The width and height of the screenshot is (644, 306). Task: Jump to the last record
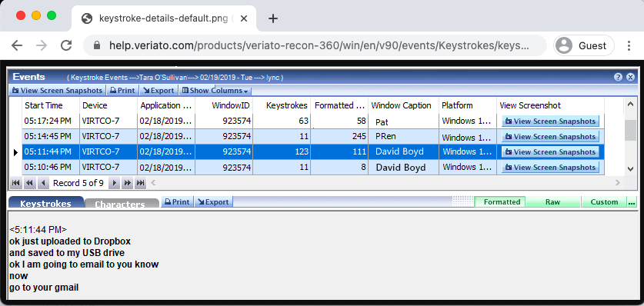pyautogui.click(x=141, y=183)
